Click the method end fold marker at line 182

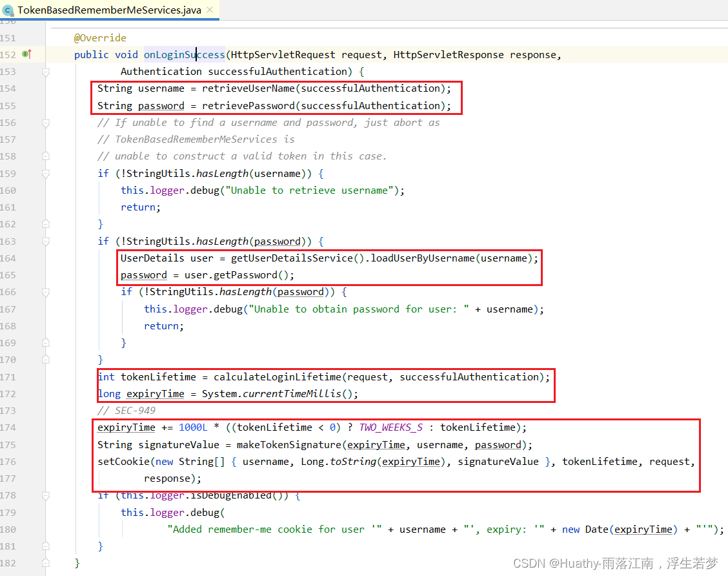45,563
